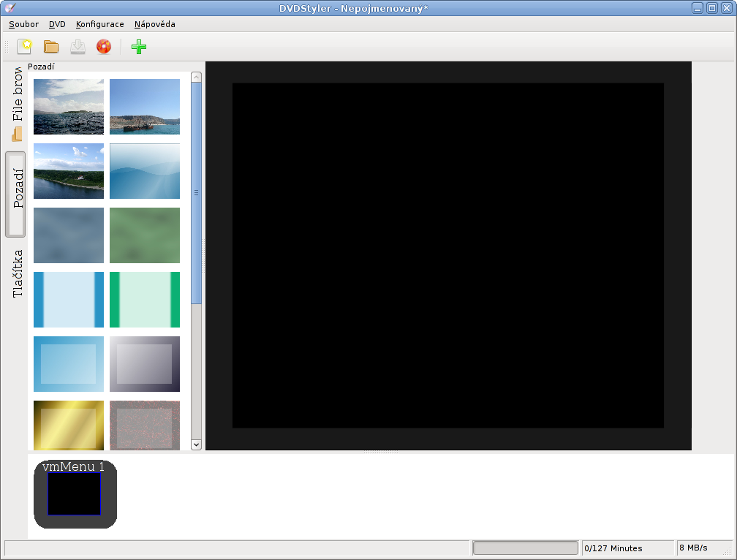Switch to the Tlačítka side tab
This screenshot has width=737, height=560.
pos(17,273)
